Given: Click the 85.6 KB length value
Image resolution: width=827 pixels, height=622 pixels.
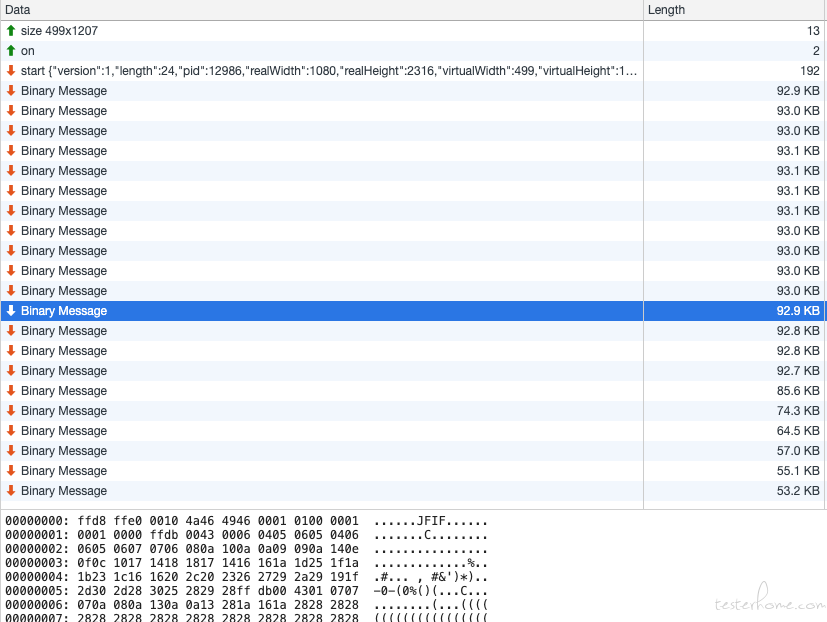Looking at the screenshot, I should [x=798, y=391].
